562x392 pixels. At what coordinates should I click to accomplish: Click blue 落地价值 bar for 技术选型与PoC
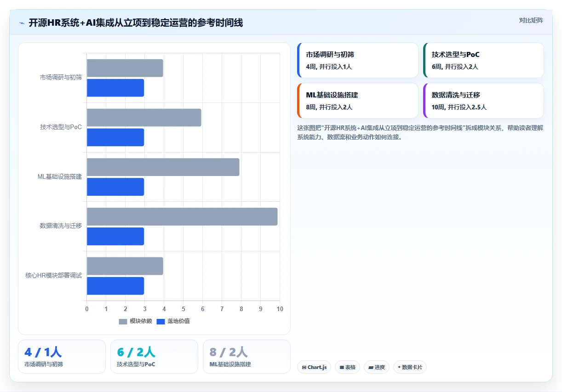(x=115, y=137)
